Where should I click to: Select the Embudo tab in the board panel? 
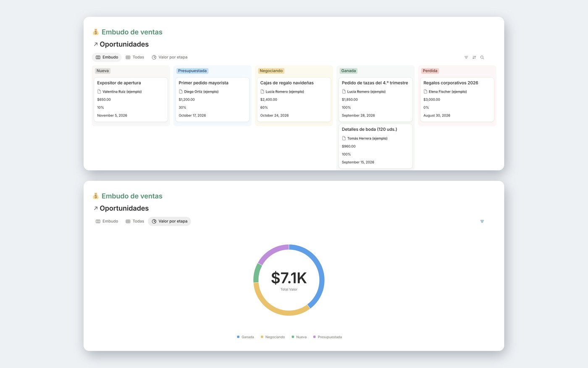tap(107, 57)
